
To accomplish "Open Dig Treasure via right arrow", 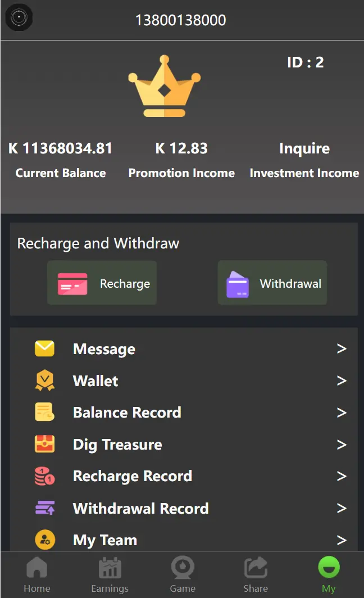I will [x=341, y=445].
